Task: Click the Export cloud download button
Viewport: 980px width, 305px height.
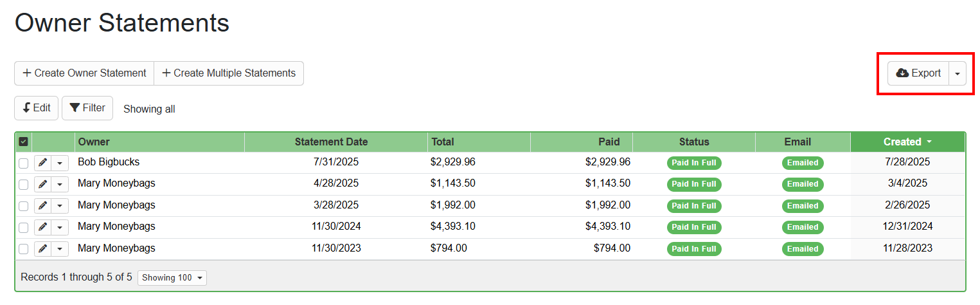Action: pyautogui.click(x=918, y=73)
